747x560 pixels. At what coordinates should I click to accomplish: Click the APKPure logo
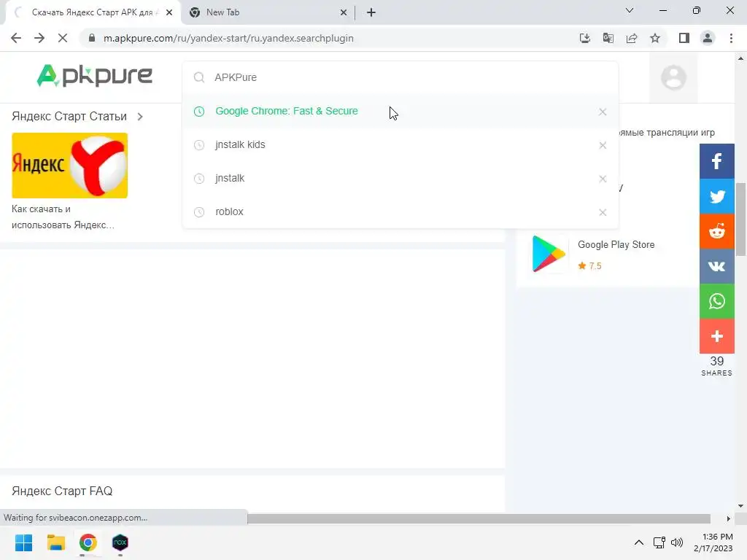(94, 76)
